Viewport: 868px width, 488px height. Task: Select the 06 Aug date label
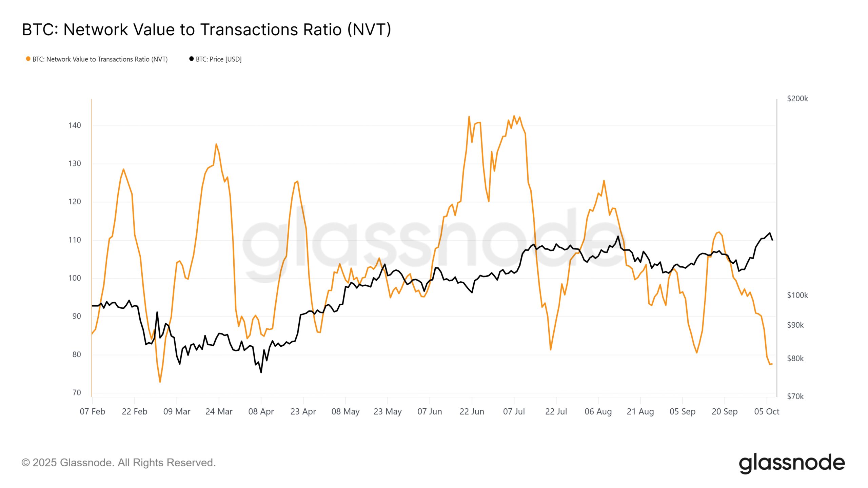pyautogui.click(x=598, y=411)
